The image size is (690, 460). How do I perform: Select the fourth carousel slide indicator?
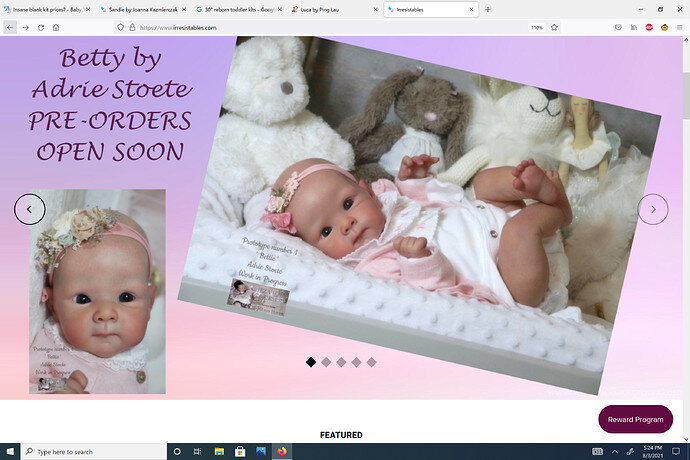(x=356, y=362)
